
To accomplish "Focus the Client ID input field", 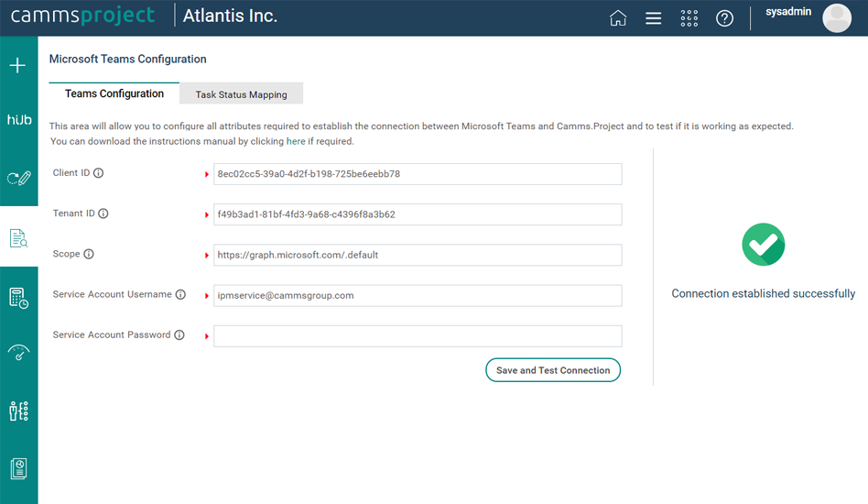I will click(x=418, y=174).
